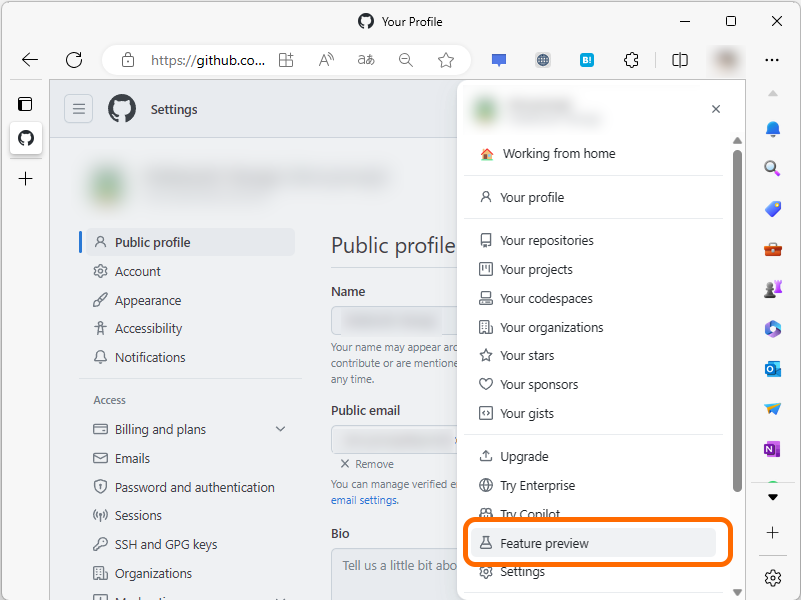The width and height of the screenshot is (801, 600).
Task: Click the Bio text area
Action: pyautogui.click(x=394, y=573)
